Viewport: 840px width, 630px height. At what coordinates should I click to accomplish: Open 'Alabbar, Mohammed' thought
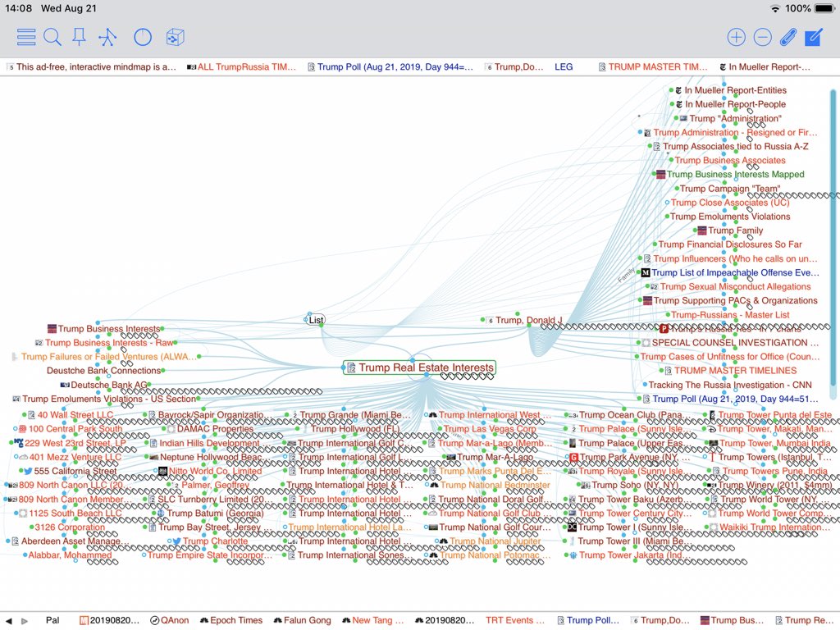coord(71,555)
